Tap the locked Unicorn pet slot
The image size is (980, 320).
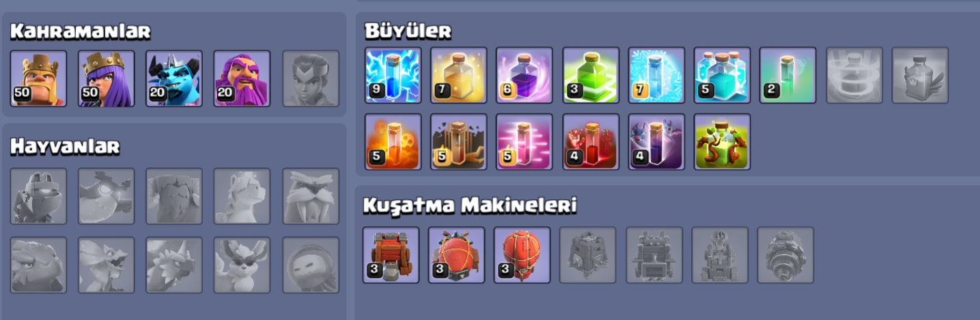[x=242, y=197]
